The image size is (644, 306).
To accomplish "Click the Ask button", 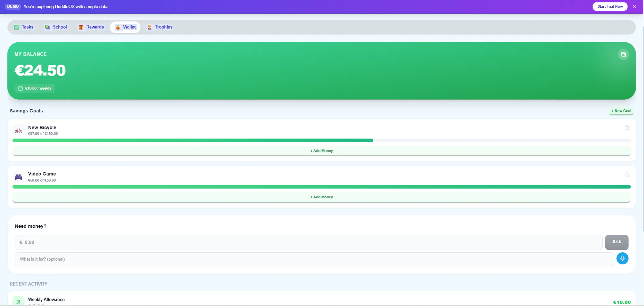I will click(x=616, y=242).
